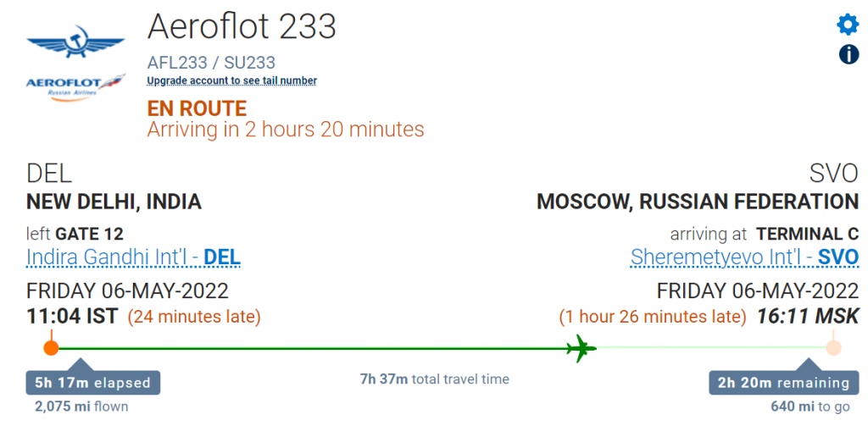
Task: Click the AFL233 / SU233 flight code text
Action: pos(211,63)
